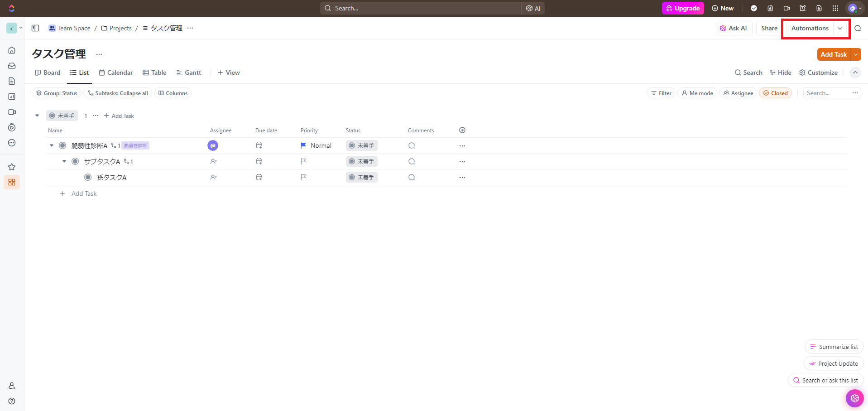Open Group: Status options

(x=57, y=93)
